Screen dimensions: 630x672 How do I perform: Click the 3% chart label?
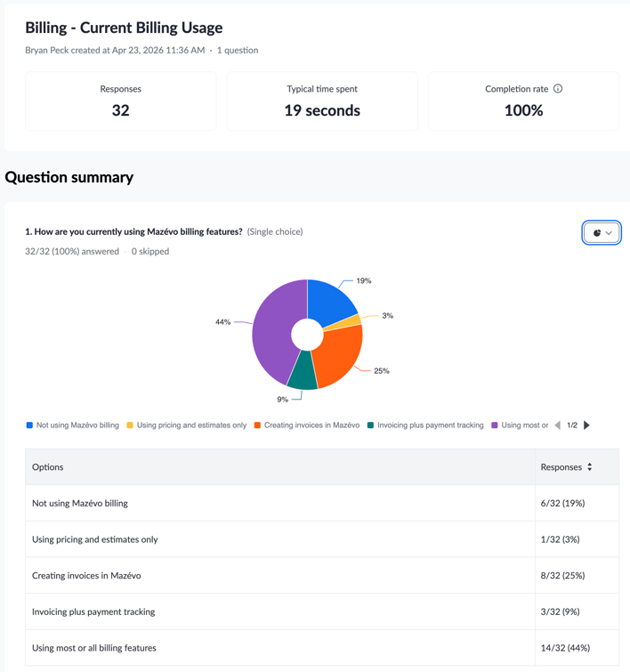pyautogui.click(x=387, y=315)
